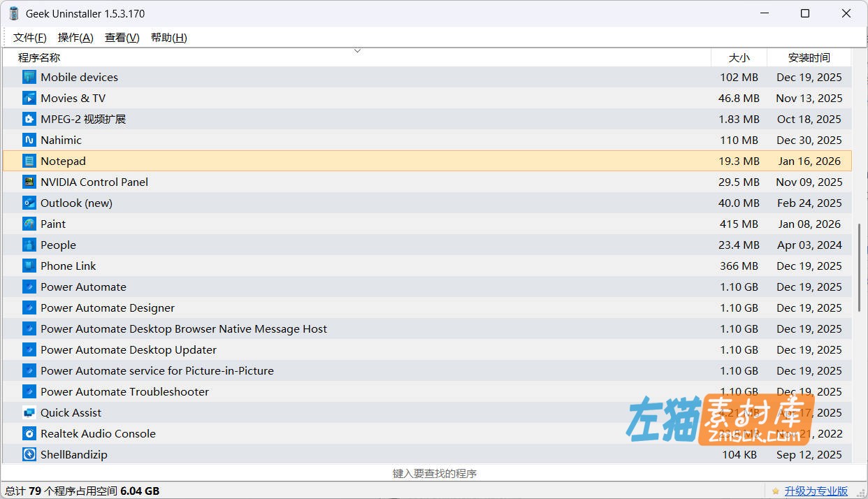Click the sort arrow above the program list
Screen dimensions: 868x499
(x=357, y=50)
